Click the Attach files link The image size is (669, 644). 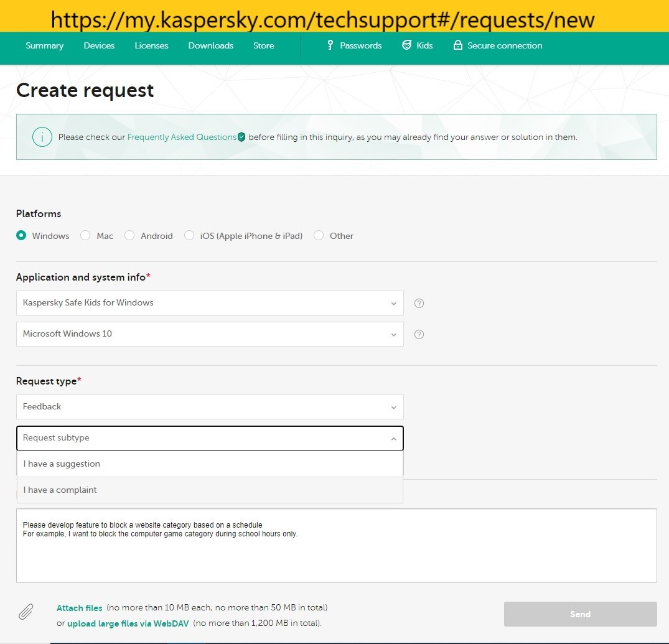(x=80, y=608)
